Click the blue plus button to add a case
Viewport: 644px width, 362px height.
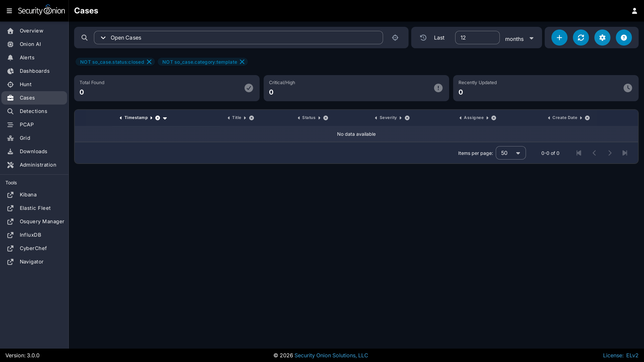point(559,38)
